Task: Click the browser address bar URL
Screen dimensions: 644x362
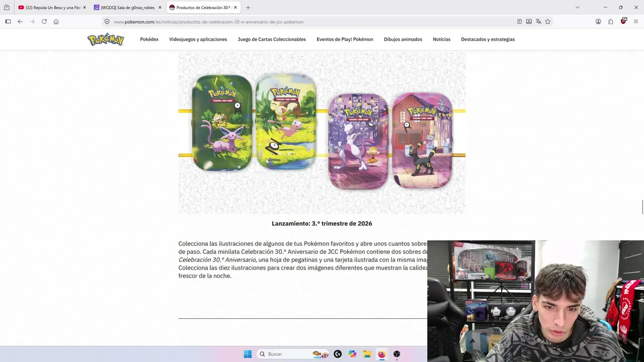Action: coord(208,22)
